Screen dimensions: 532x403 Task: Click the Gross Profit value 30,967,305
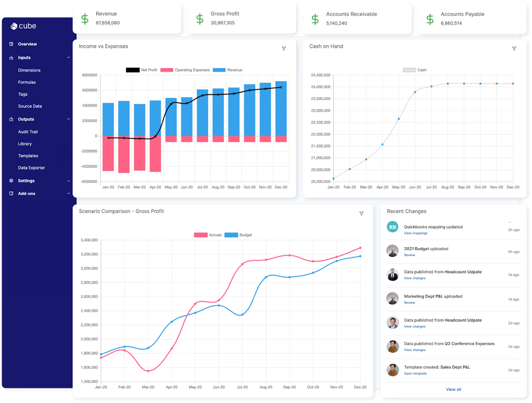point(223,23)
